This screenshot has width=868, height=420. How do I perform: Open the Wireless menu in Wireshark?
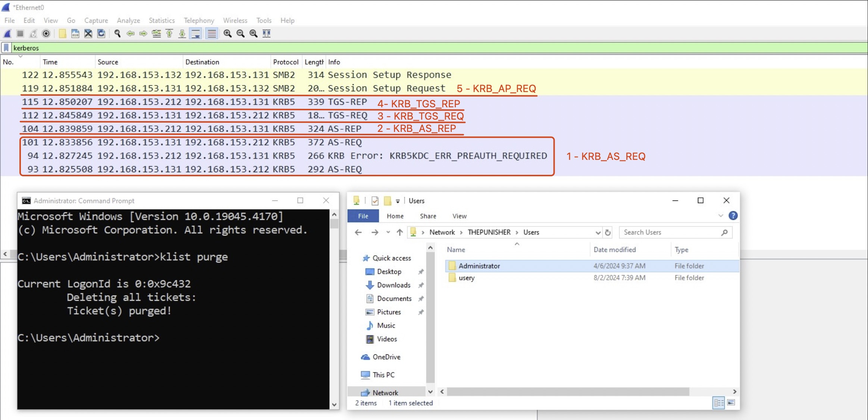tap(235, 20)
